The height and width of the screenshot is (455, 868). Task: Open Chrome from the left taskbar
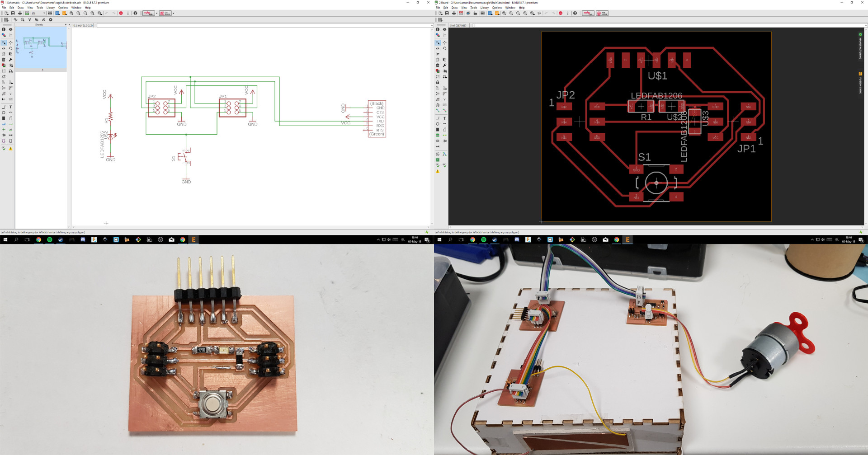tap(38, 239)
